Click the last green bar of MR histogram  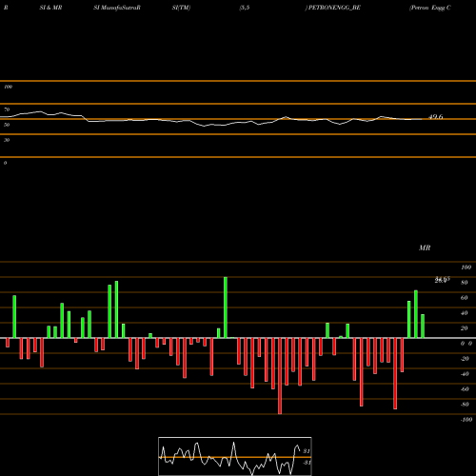(x=423, y=327)
